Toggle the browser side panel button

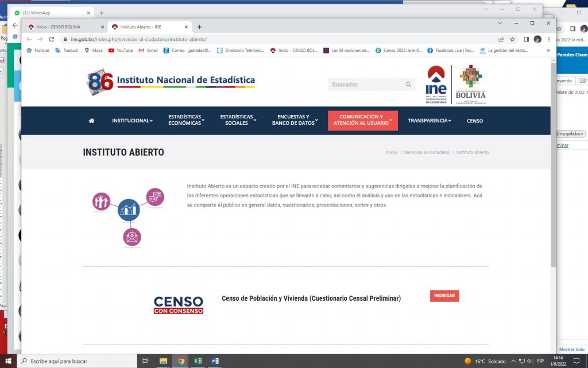[x=526, y=39]
